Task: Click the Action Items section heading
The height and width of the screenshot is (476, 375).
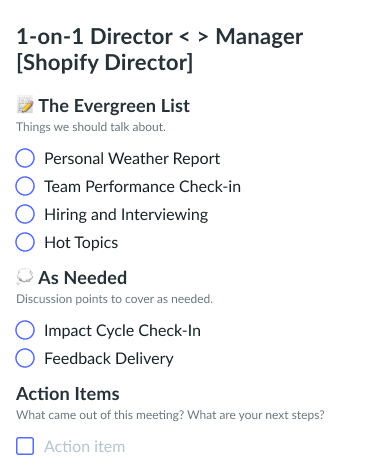Action: (x=68, y=394)
